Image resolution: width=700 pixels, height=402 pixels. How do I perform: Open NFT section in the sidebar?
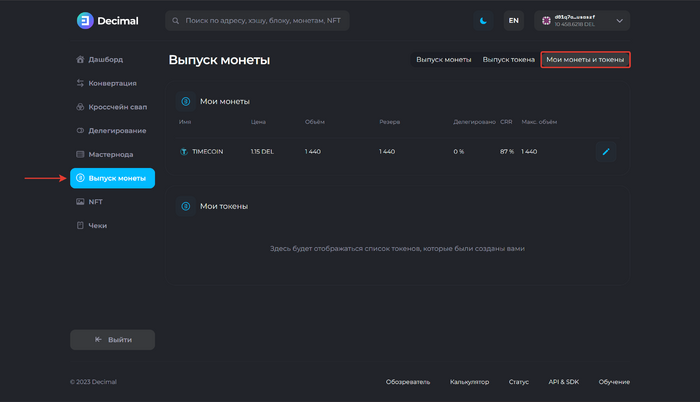pos(95,202)
